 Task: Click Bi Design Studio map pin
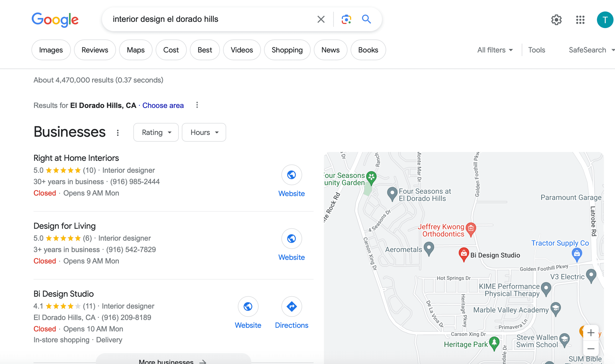click(x=464, y=254)
